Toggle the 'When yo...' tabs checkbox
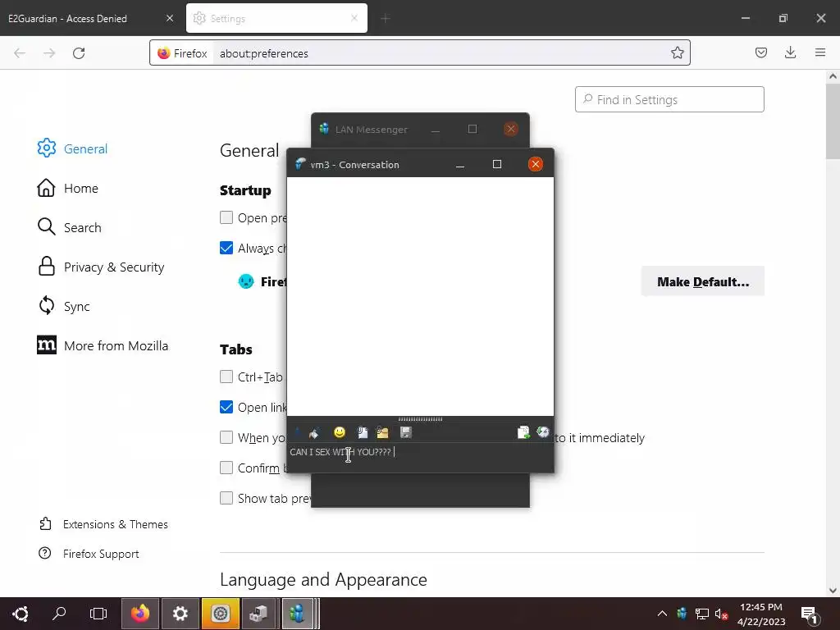 [x=226, y=437]
